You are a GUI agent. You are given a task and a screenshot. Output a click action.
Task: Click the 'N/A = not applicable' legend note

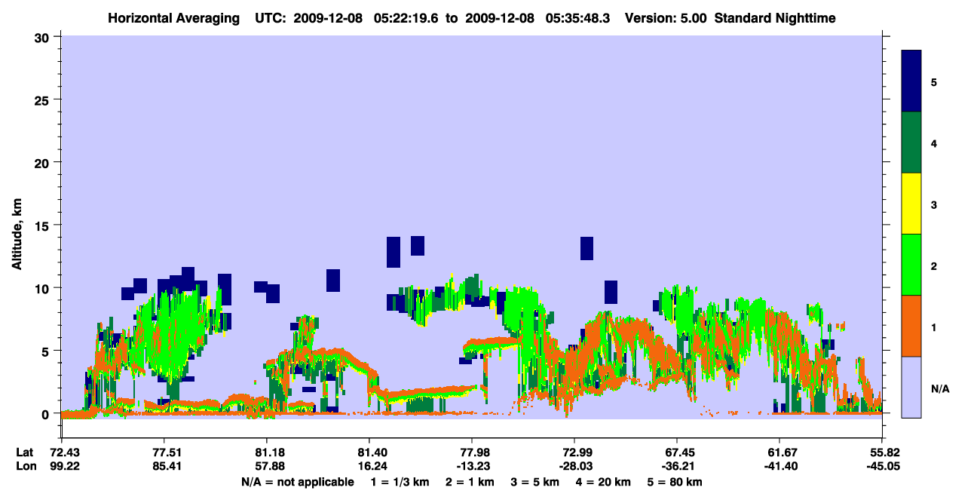click(x=297, y=482)
